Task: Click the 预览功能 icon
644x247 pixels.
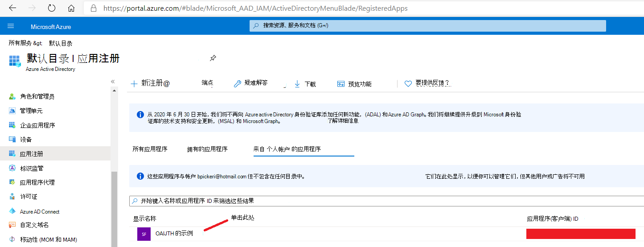Action: click(341, 84)
